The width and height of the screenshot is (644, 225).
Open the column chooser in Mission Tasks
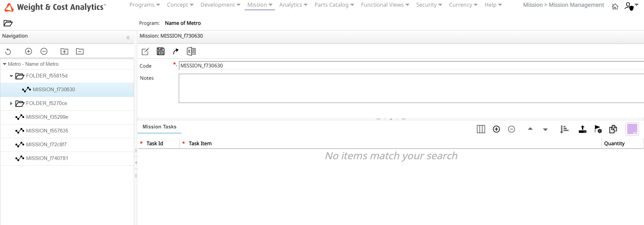[x=481, y=129]
